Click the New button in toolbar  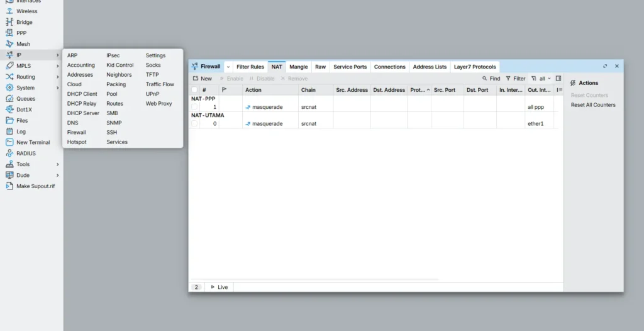click(x=203, y=78)
